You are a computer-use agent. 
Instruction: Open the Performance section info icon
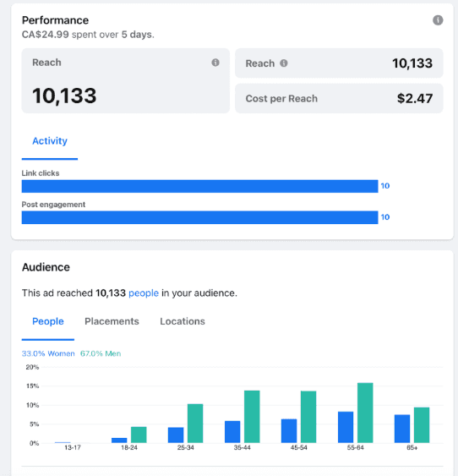pos(438,20)
